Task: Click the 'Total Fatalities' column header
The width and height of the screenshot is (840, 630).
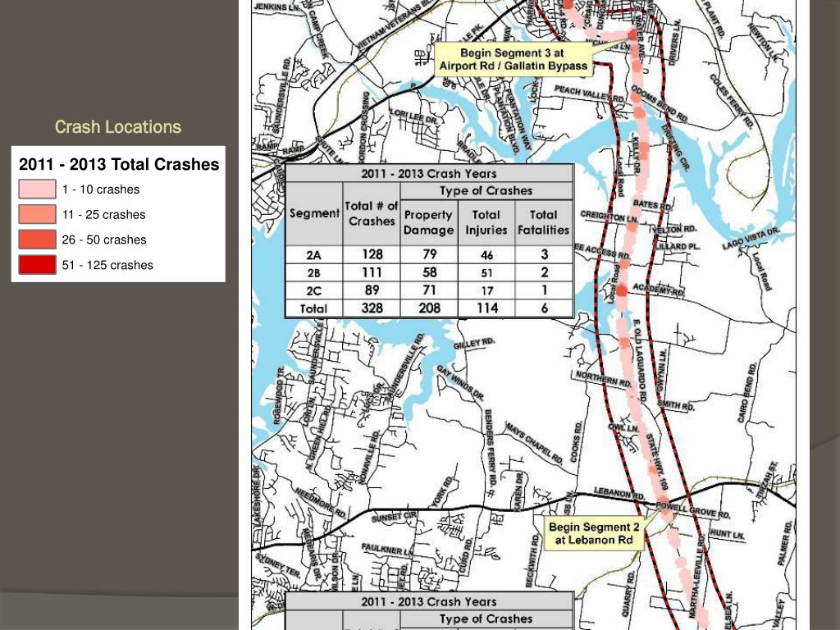Action: [543, 222]
